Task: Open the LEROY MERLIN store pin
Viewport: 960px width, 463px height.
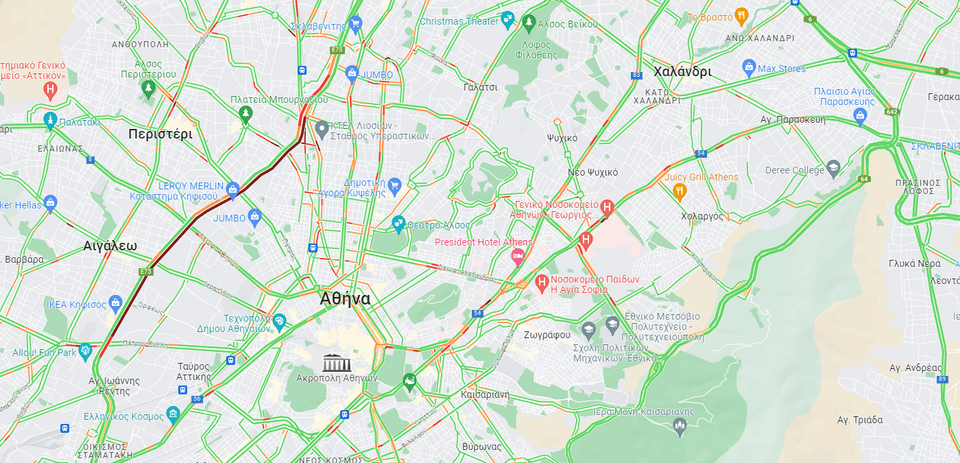Action: pyautogui.click(x=233, y=189)
